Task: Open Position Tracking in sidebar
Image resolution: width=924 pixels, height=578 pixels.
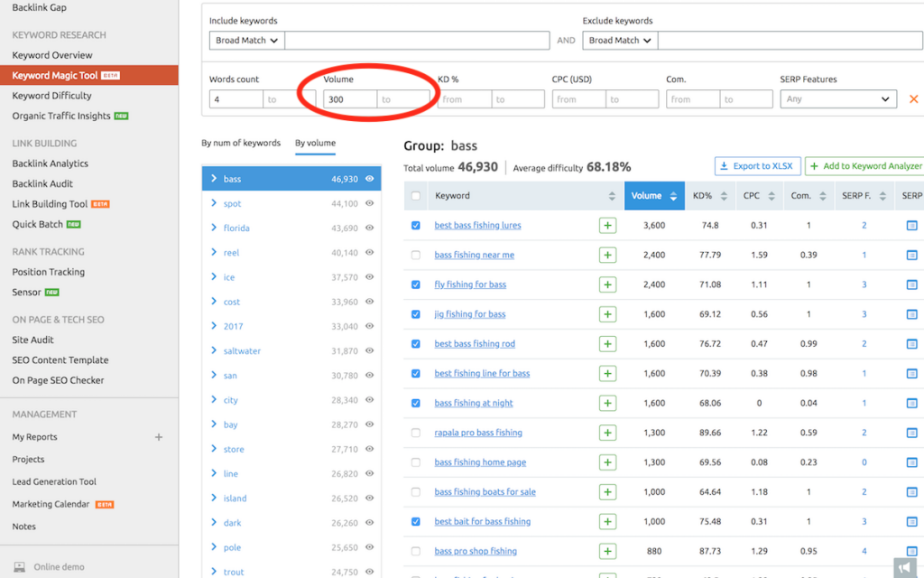Action: tap(49, 272)
